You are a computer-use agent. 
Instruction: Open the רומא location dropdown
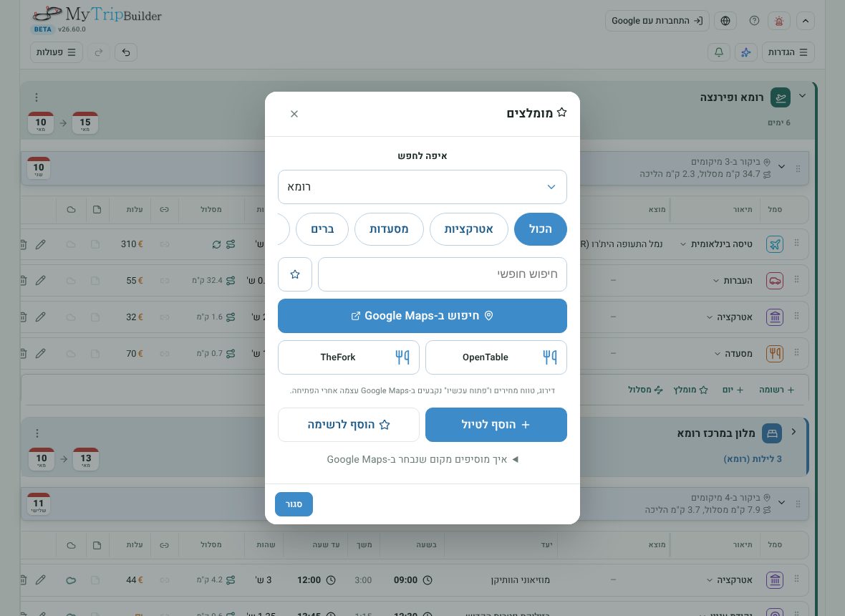pyautogui.click(x=422, y=187)
